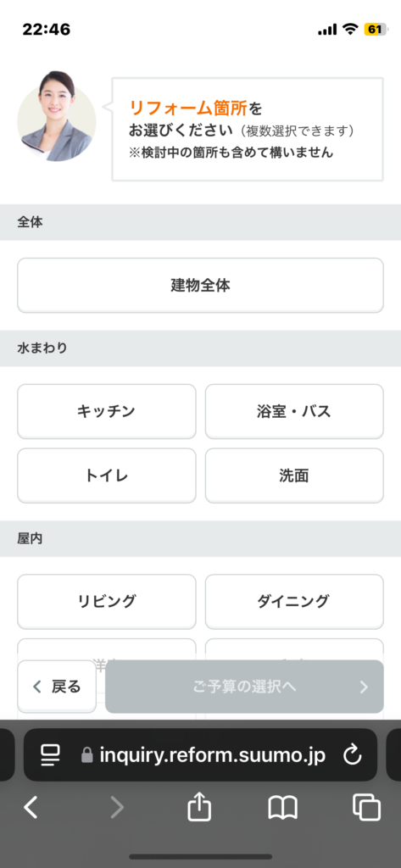
Task: Open Safari bookmarks book icon
Action: [283, 808]
